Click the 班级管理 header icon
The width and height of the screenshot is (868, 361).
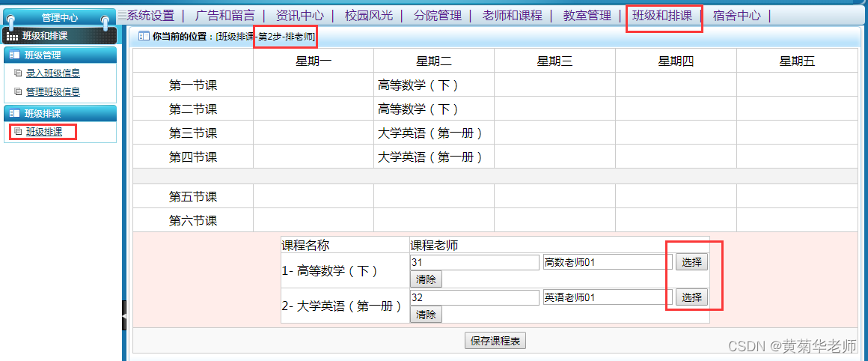tap(14, 55)
